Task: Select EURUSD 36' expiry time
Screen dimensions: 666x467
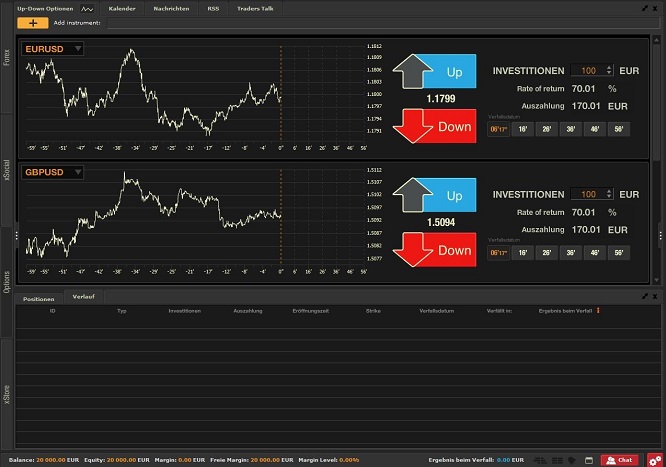Action: point(571,129)
